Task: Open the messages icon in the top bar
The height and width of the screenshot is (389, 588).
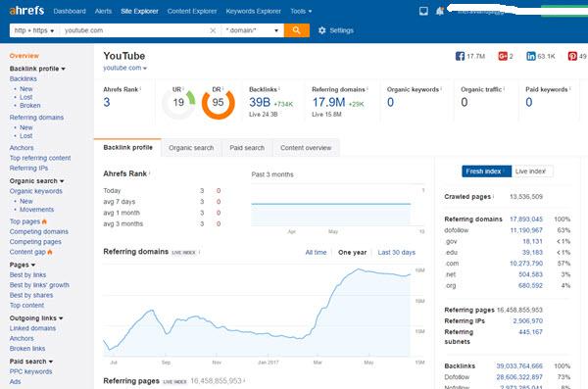Action: click(x=423, y=11)
